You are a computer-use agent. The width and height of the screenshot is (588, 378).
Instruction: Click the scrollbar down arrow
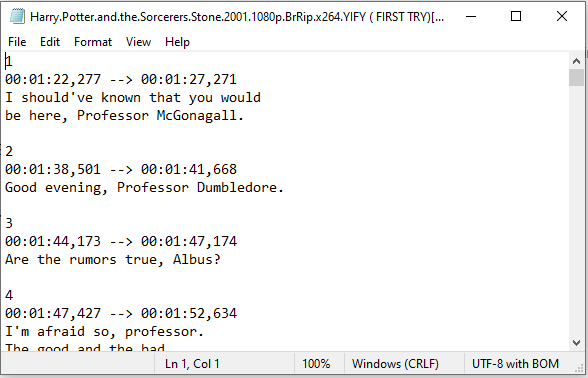click(576, 343)
